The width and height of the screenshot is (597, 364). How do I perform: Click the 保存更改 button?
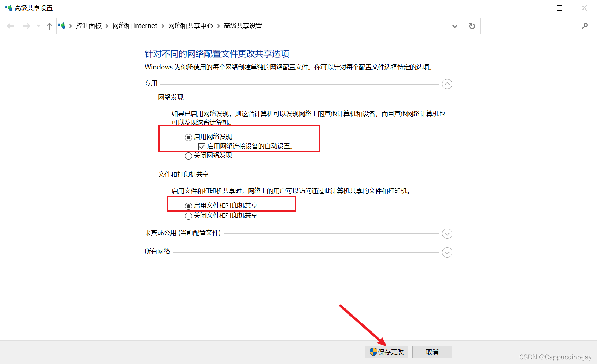[386, 352]
